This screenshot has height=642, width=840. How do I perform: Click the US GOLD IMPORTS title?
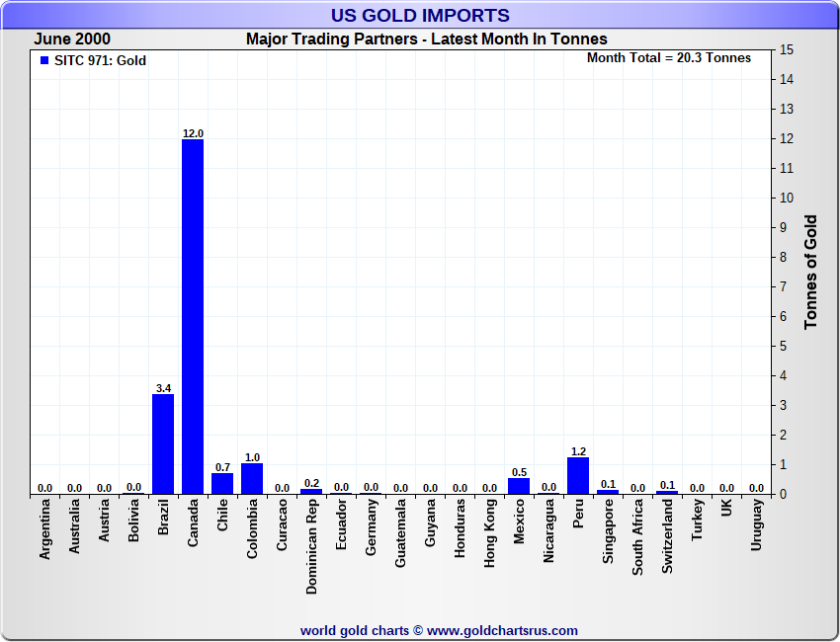click(x=420, y=15)
